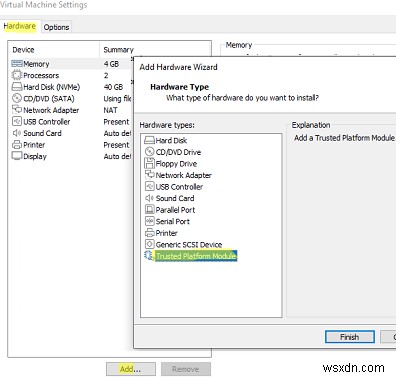The width and height of the screenshot is (396, 378).
Task: Click the Add... button
Action: [131, 369]
